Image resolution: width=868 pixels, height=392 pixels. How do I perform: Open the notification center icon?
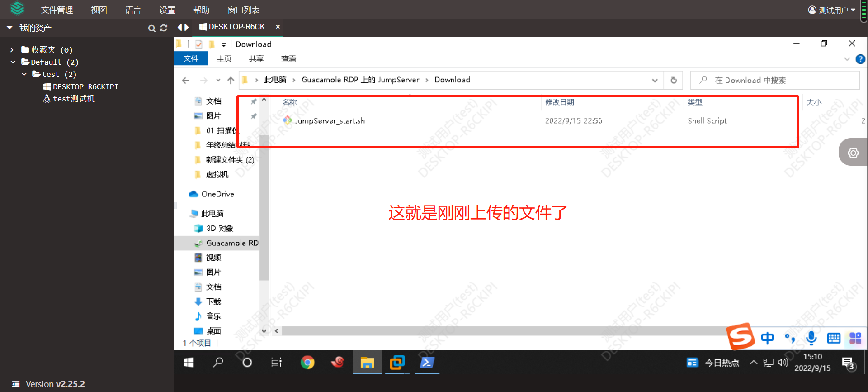(x=848, y=363)
